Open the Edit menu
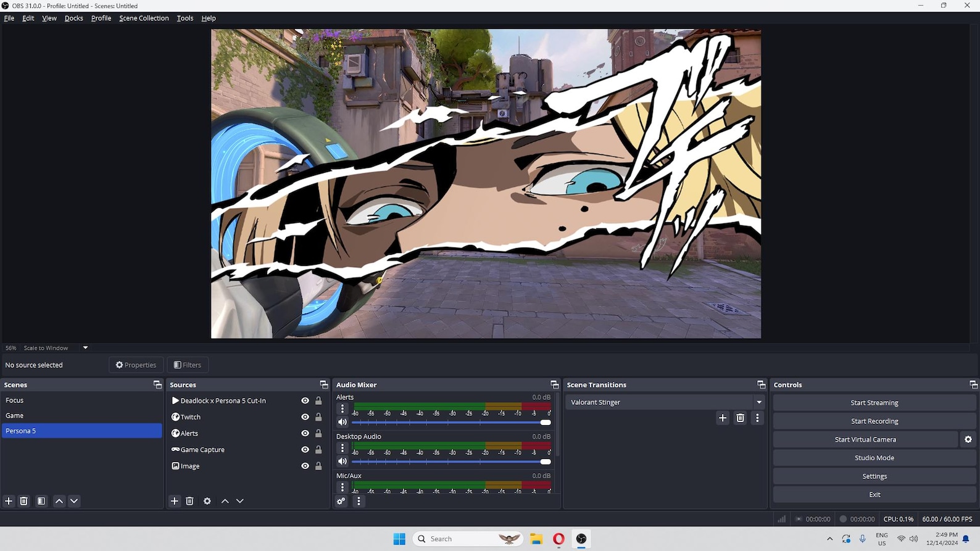The height and width of the screenshot is (551, 980). pos(28,18)
